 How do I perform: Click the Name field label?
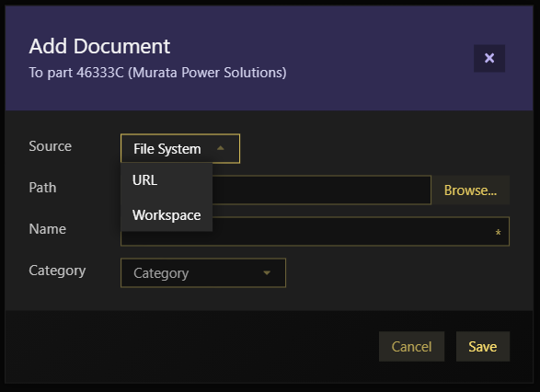[48, 229]
